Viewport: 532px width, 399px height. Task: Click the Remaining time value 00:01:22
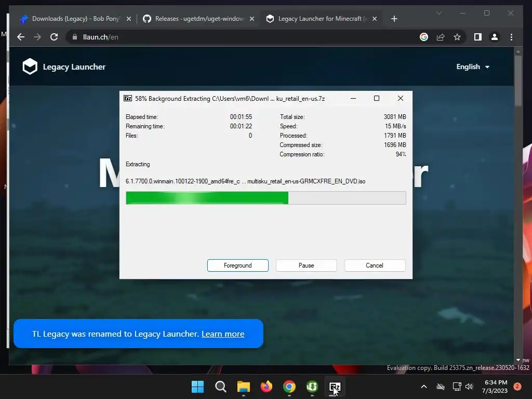click(x=241, y=126)
